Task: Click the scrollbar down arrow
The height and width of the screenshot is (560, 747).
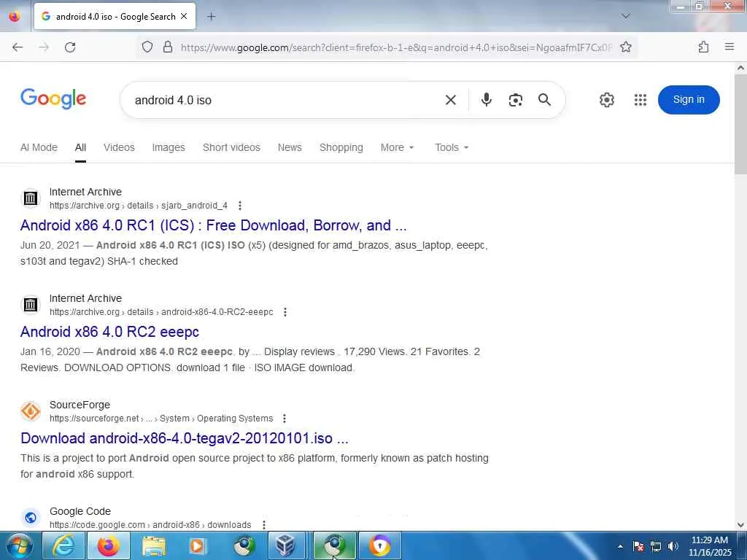Action: (740, 525)
